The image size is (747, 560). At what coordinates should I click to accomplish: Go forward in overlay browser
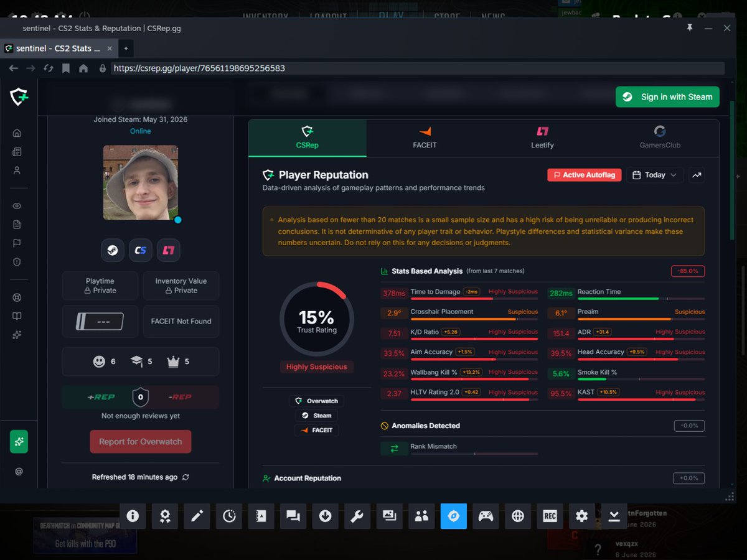click(31, 68)
